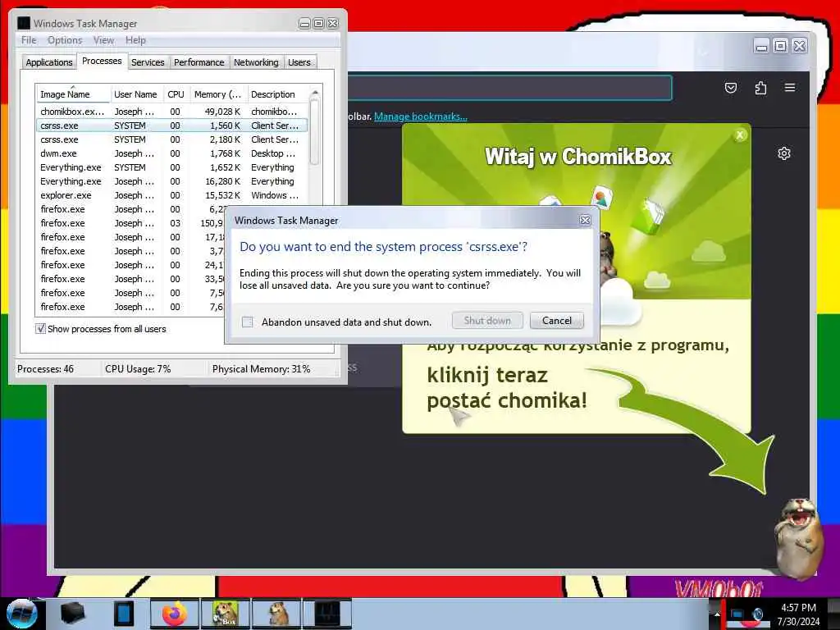Select the dwm.exe process row

(x=172, y=153)
